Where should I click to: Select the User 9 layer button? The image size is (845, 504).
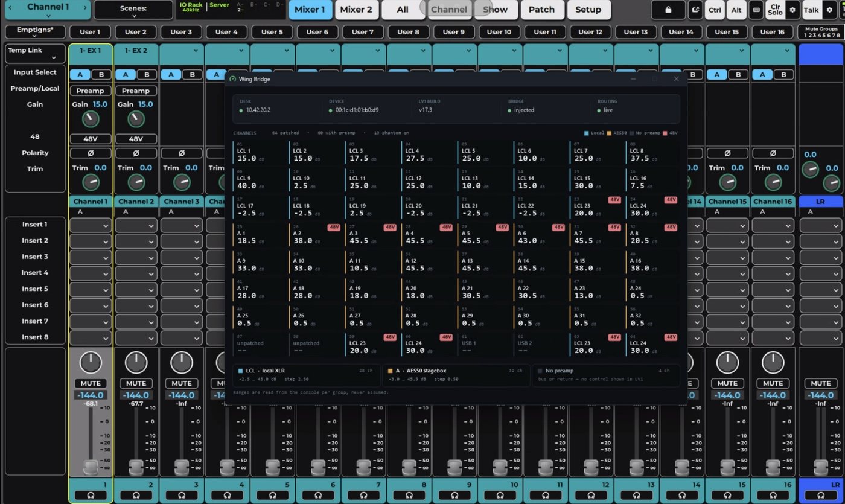click(454, 32)
